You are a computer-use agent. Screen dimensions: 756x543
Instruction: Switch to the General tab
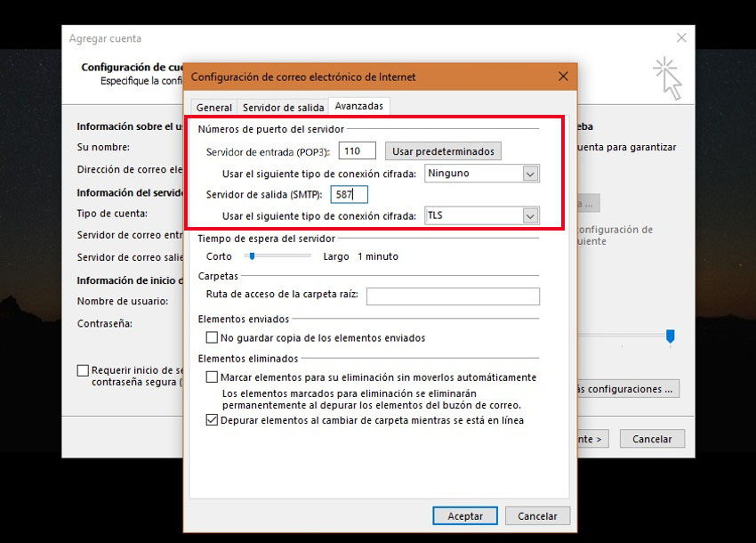213,107
